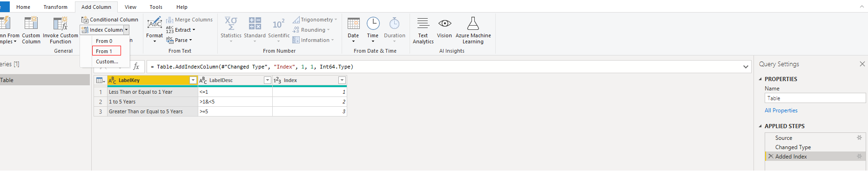Open the Index Column dropdown arrow
The width and height of the screenshot is (868, 172).
(x=126, y=30)
